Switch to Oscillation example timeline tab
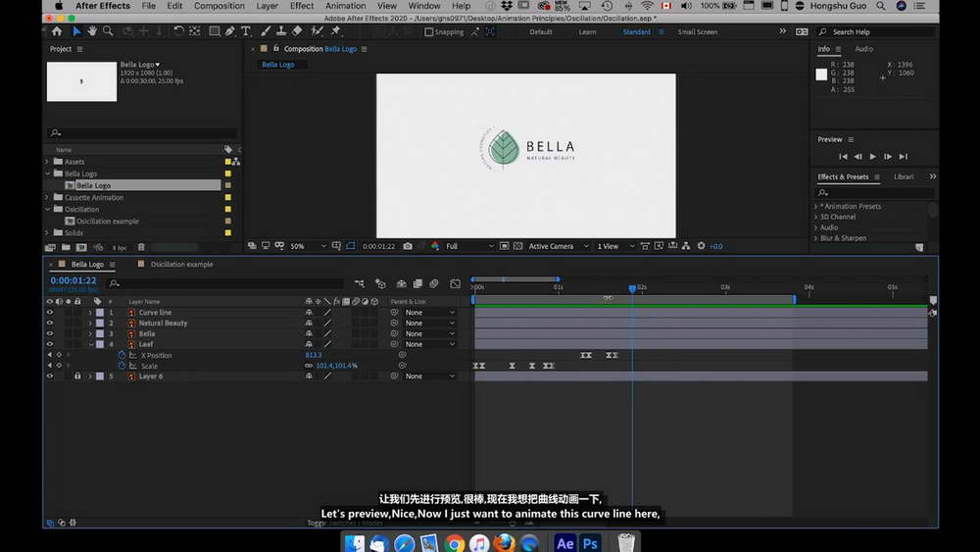 (x=181, y=265)
